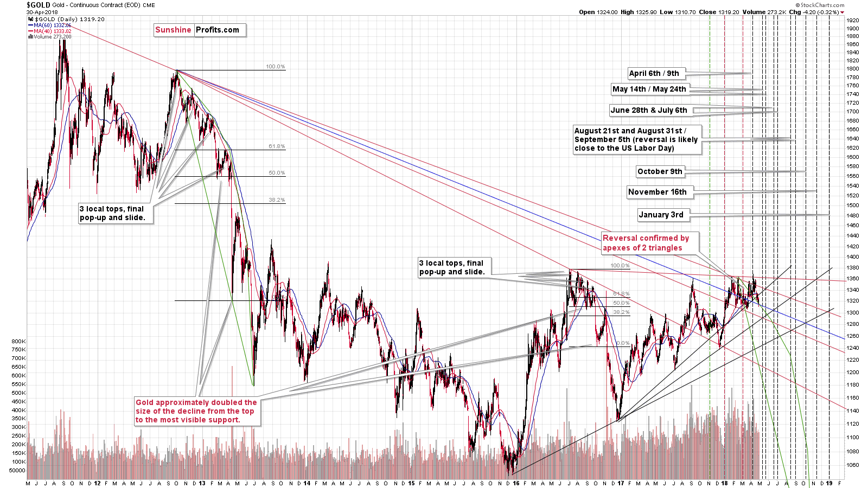
Task: Click the 100.0% Fibonacci label near 1800
Action: [x=275, y=67]
